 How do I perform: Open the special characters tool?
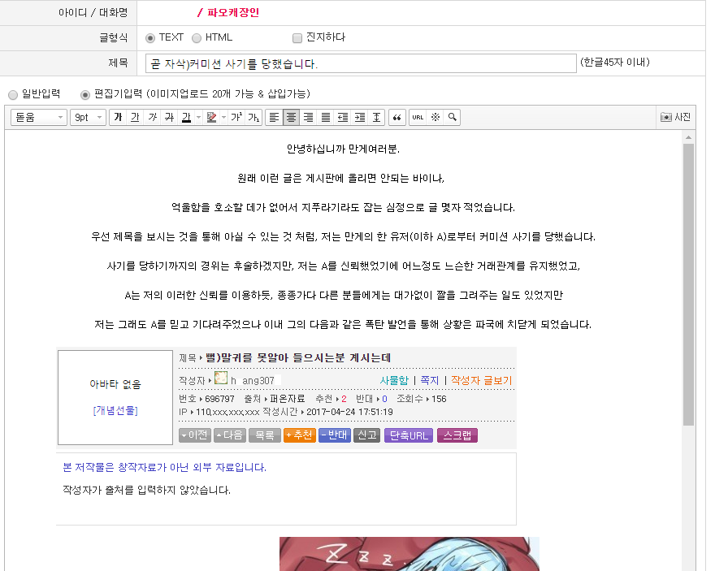point(435,118)
